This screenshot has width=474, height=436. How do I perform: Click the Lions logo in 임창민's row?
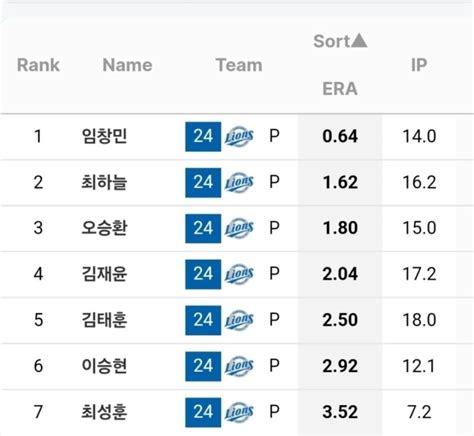pyautogui.click(x=239, y=136)
